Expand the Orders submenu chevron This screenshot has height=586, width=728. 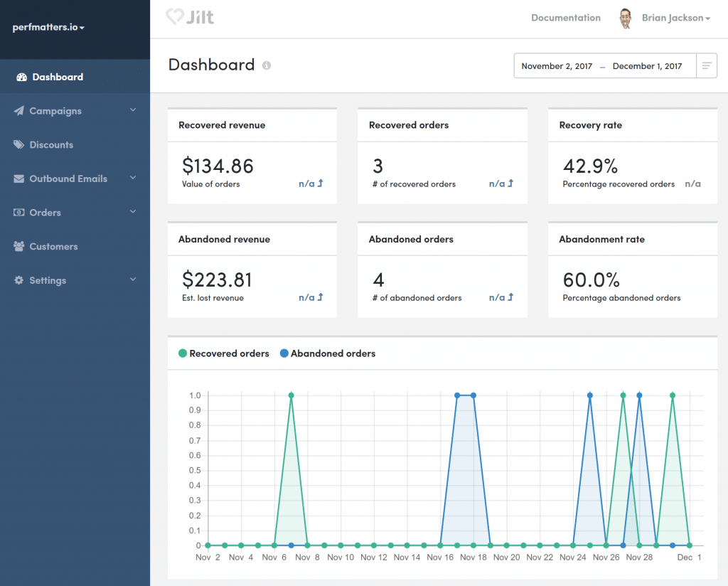(133, 212)
